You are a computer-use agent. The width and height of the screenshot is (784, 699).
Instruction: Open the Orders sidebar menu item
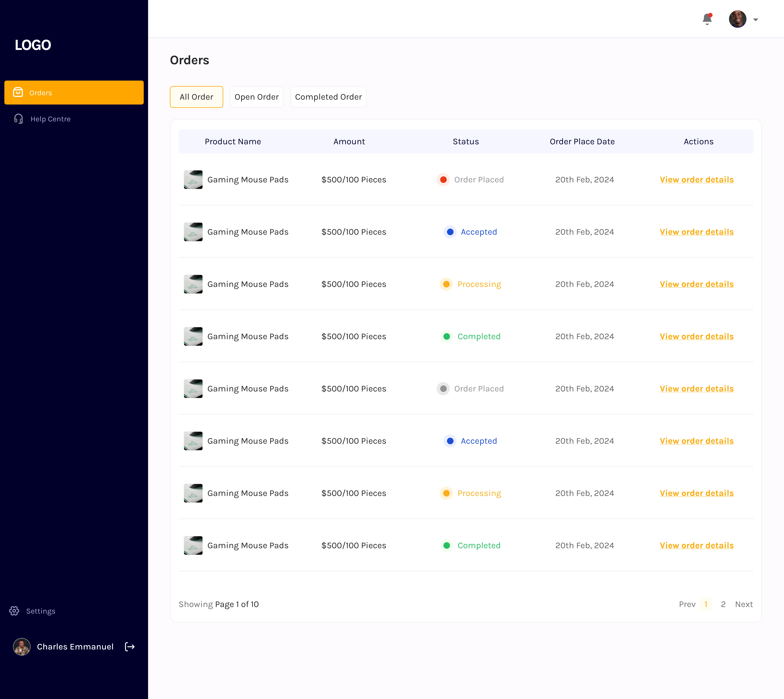74,93
